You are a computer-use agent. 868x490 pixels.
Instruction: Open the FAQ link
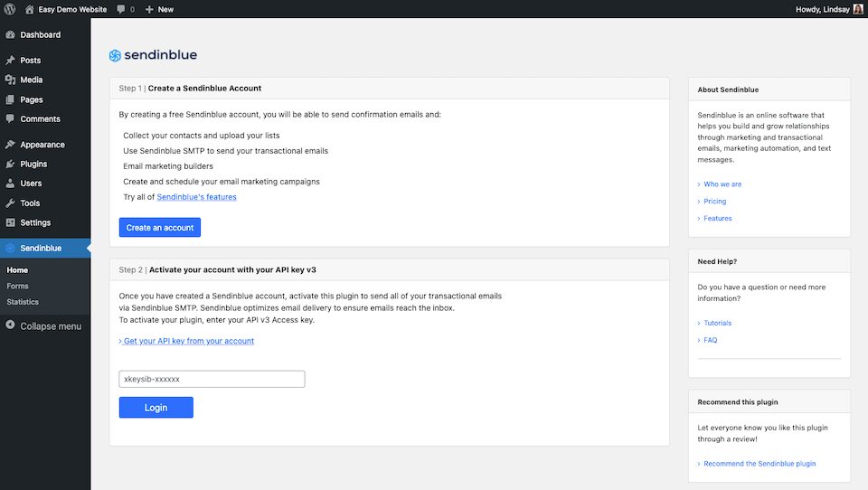711,341
